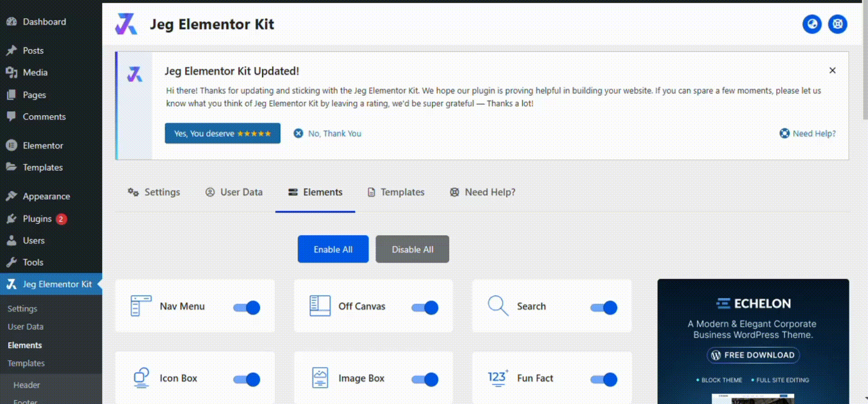Open the Media menu

coord(35,72)
